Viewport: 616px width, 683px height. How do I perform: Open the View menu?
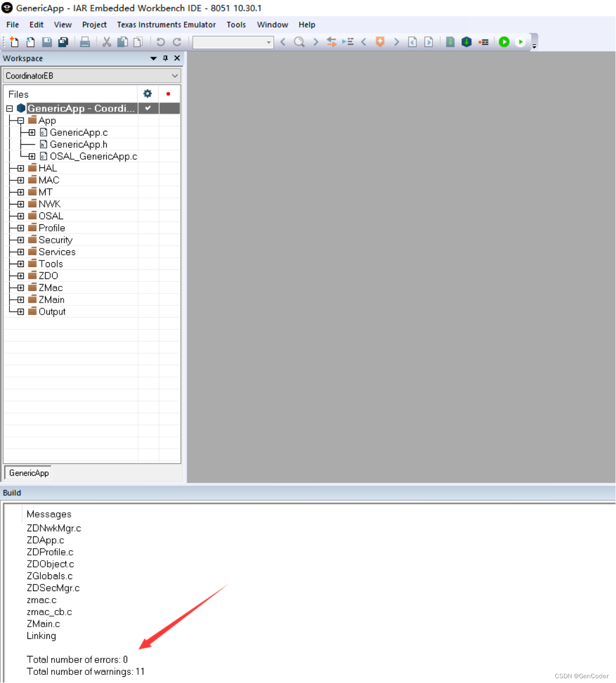pyautogui.click(x=63, y=25)
